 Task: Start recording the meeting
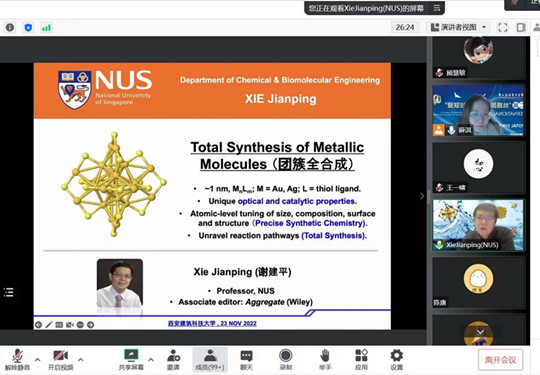click(285, 360)
